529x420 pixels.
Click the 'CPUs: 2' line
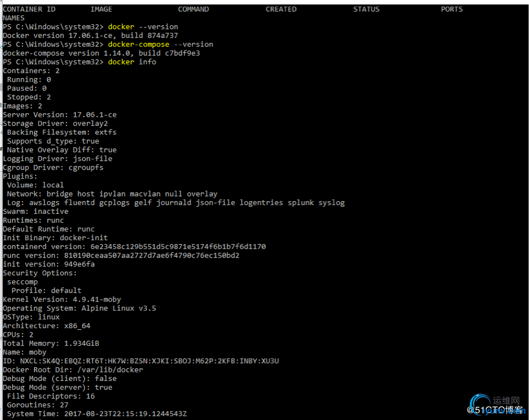point(18,334)
